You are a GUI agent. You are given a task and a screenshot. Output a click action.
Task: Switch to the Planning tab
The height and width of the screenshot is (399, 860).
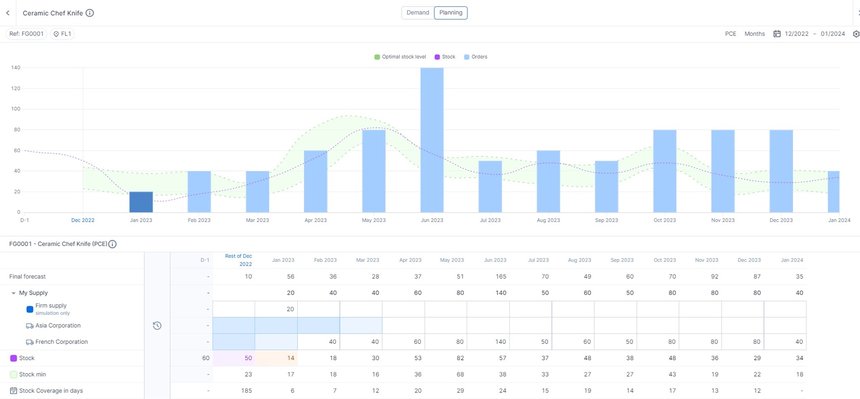coord(451,13)
